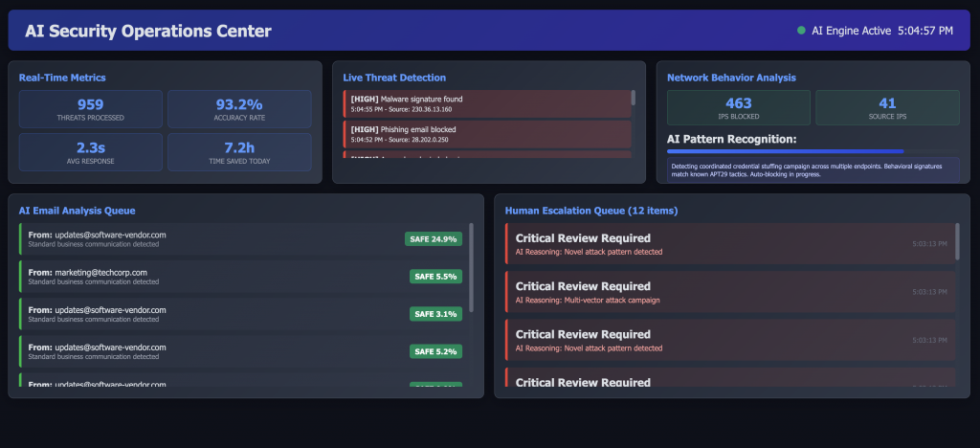
Task: Click the Human Escalation Queue heading
Action: 590,211
